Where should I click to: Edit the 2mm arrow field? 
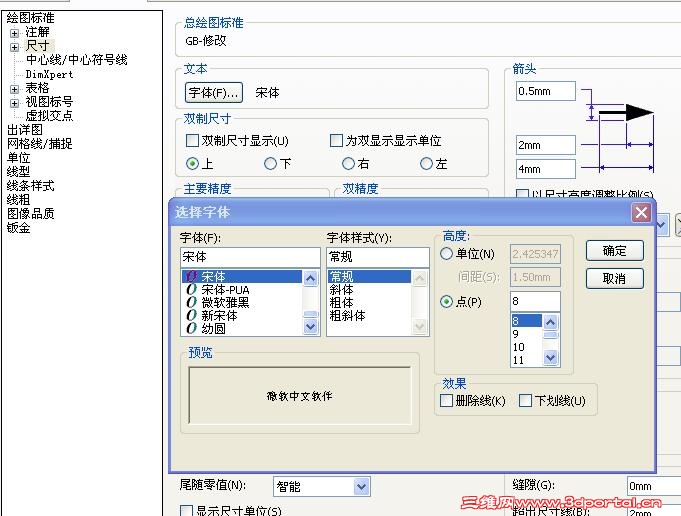(546, 145)
